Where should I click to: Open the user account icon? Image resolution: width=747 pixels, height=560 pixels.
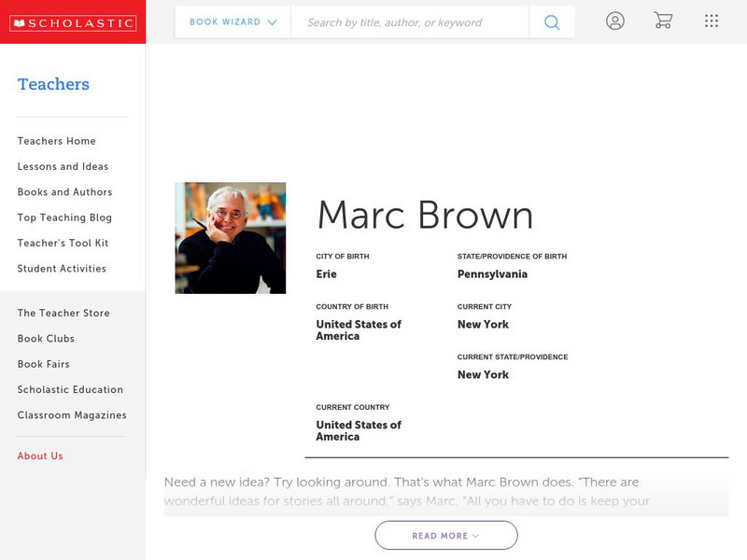(614, 21)
